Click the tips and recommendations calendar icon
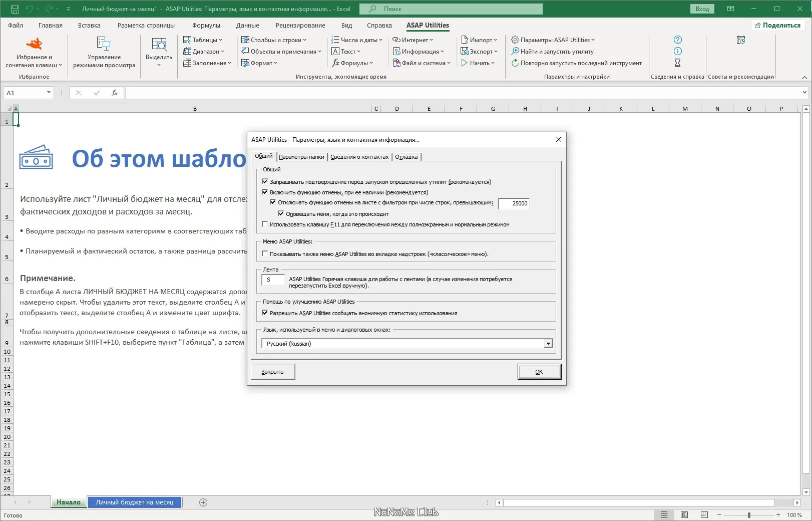 coord(741,40)
